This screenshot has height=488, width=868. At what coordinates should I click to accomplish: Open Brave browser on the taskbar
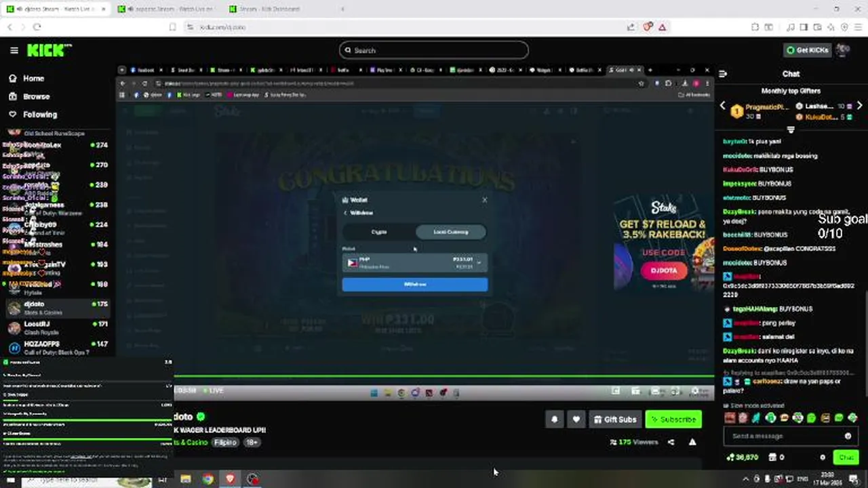pos(230,479)
